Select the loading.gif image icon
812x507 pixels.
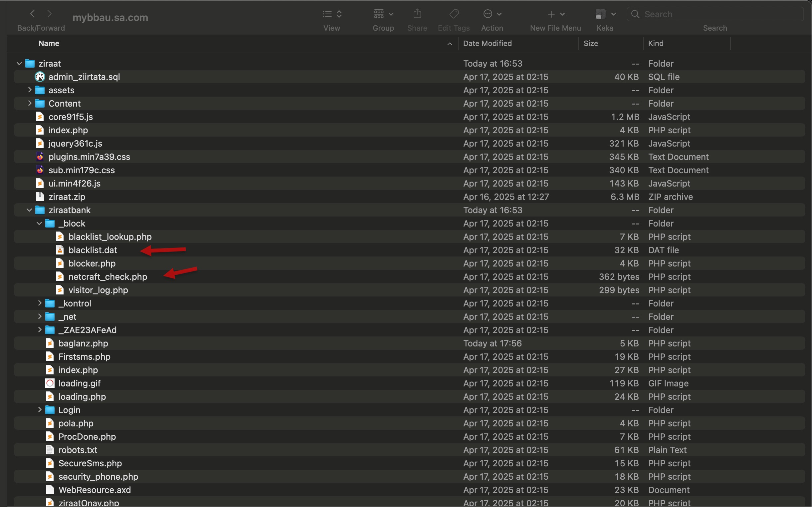[50, 383]
